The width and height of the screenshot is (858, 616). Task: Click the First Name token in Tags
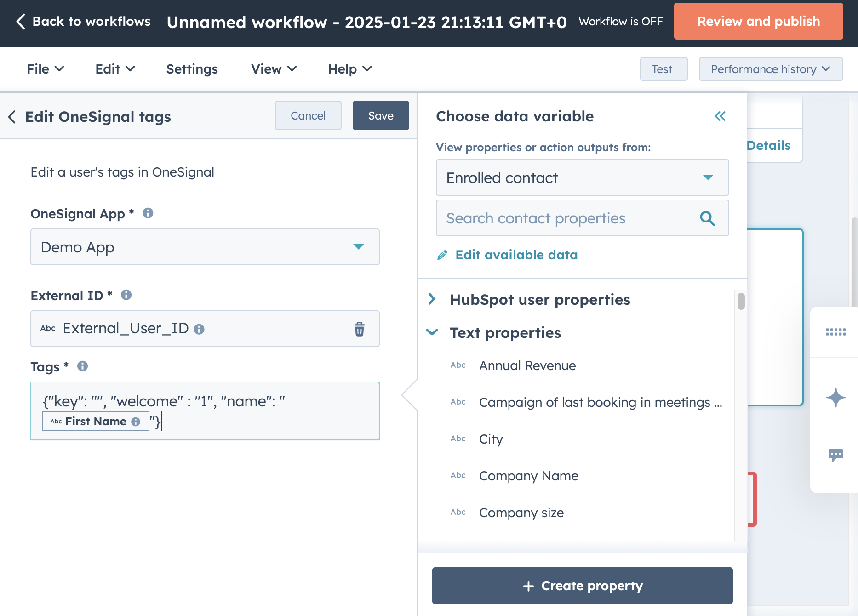(96, 421)
